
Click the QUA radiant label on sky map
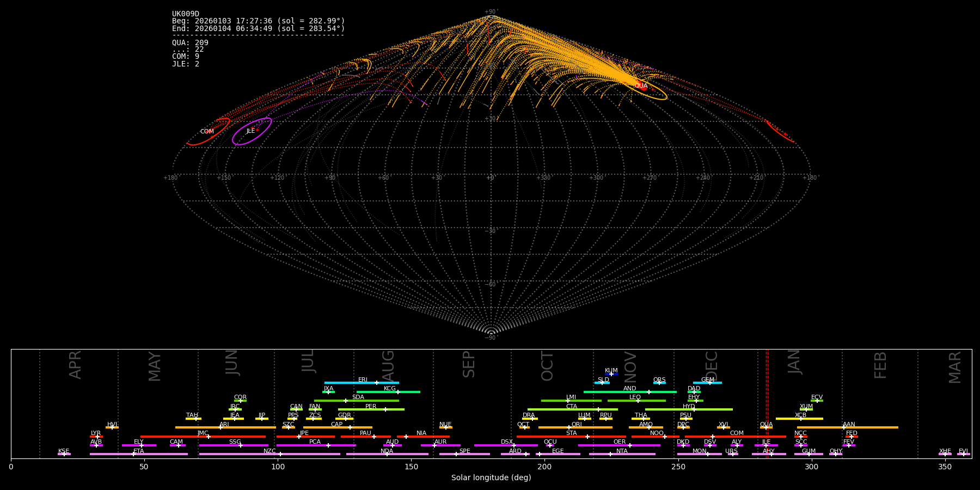[641, 86]
